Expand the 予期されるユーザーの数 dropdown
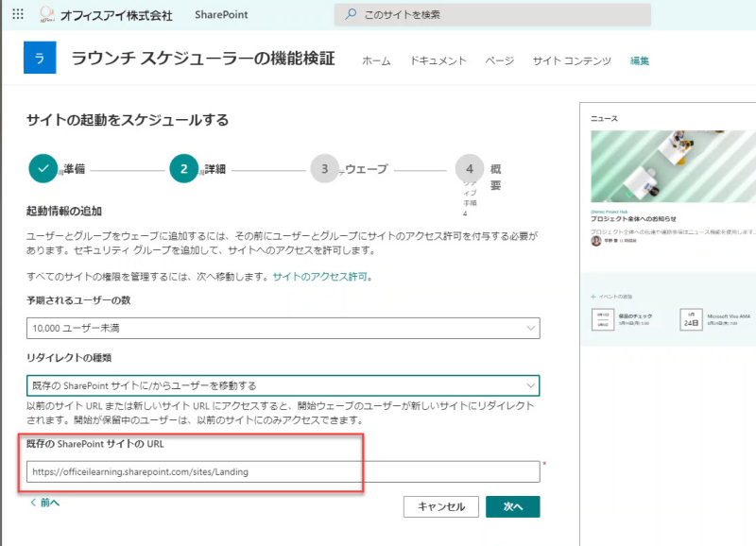This screenshot has height=546, width=756. [283, 328]
